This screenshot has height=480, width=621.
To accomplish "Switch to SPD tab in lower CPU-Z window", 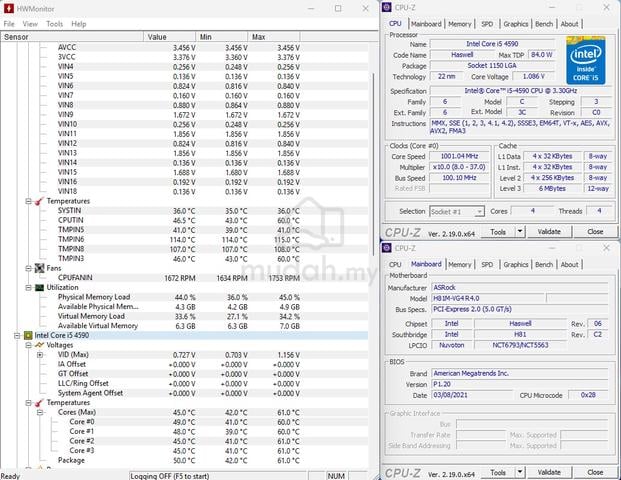I will click(x=487, y=265).
